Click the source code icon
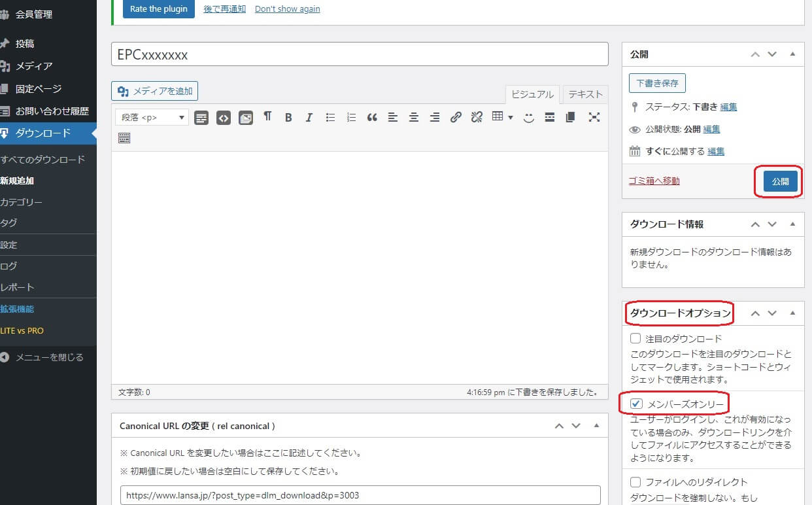The height and width of the screenshot is (505, 812). point(224,118)
